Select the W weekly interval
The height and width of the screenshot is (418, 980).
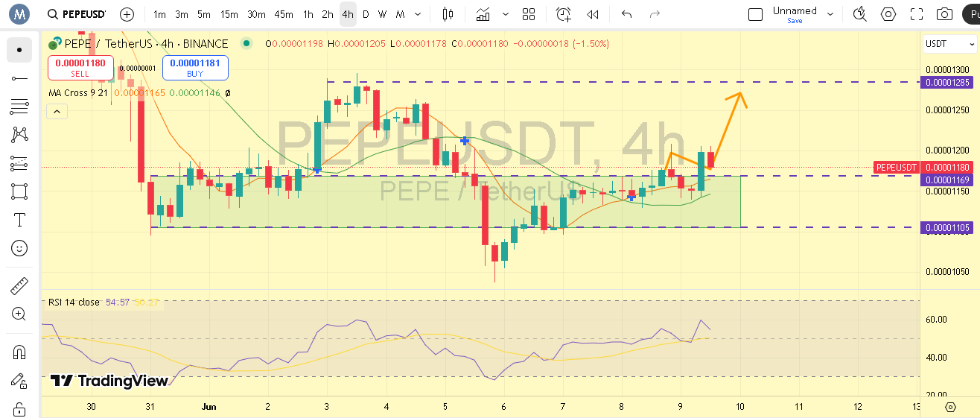(382, 14)
